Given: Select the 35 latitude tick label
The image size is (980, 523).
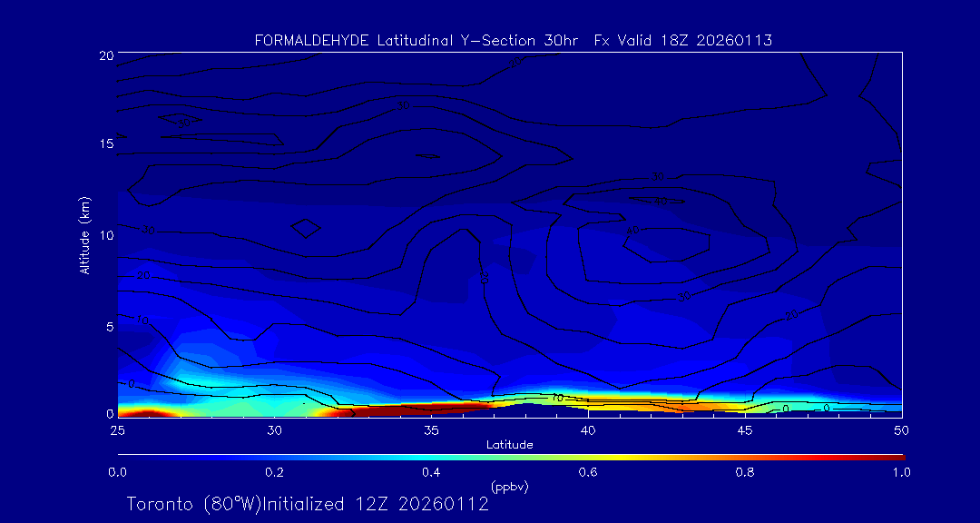Looking at the screenshot, I should tap(431, 429).
